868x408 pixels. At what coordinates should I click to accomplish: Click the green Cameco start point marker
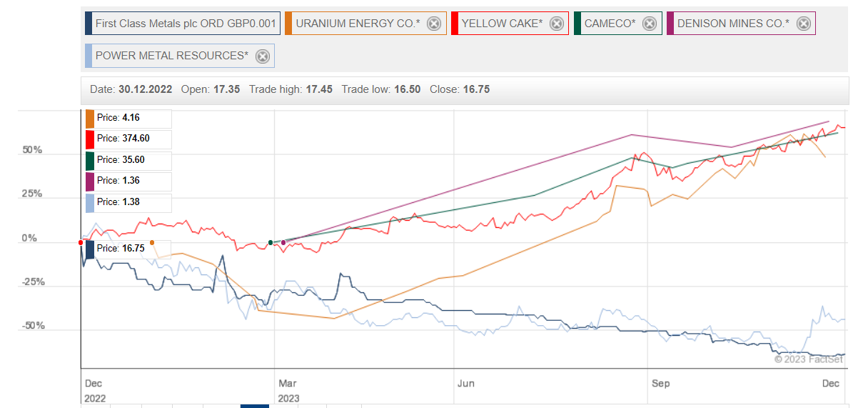(271, 242)
